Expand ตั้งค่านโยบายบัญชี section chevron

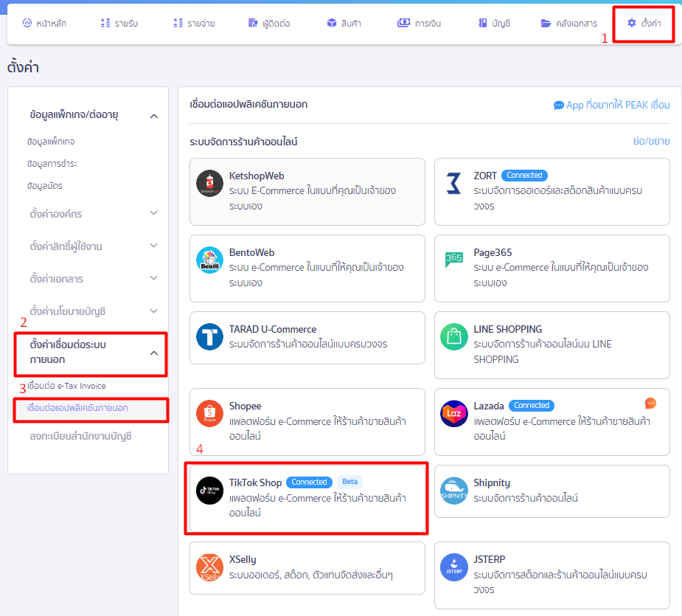pyautogui.click(x=153, y=311)
